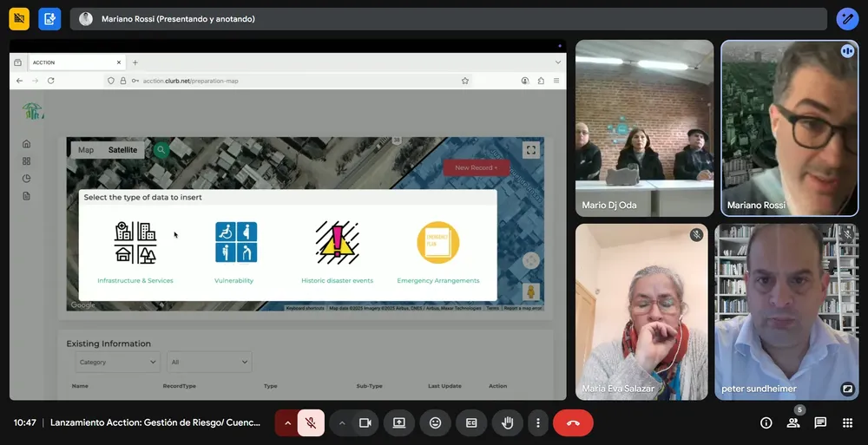This screenshot has width=868, height=445.
Task: Raise hand in the meeting
Action: tap(507, 423)
